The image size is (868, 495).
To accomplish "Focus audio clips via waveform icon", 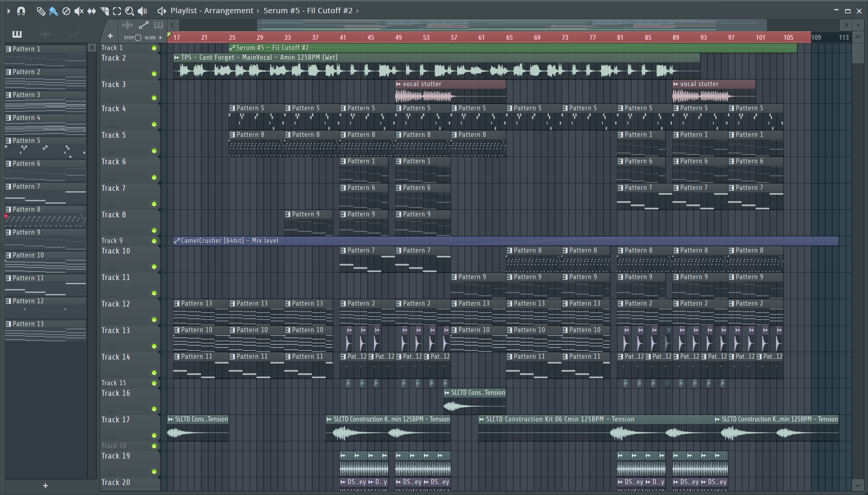I will coord(127,25).
